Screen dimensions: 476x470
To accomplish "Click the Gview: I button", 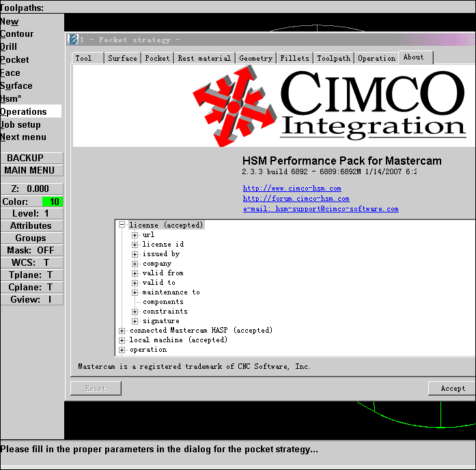I will pyautogui.click(x=32, y=300).
